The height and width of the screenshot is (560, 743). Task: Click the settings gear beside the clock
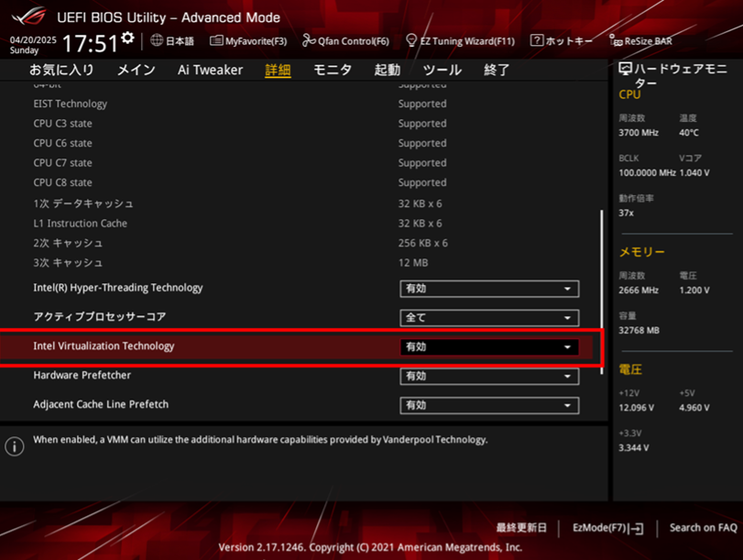[x=127, y=38]
